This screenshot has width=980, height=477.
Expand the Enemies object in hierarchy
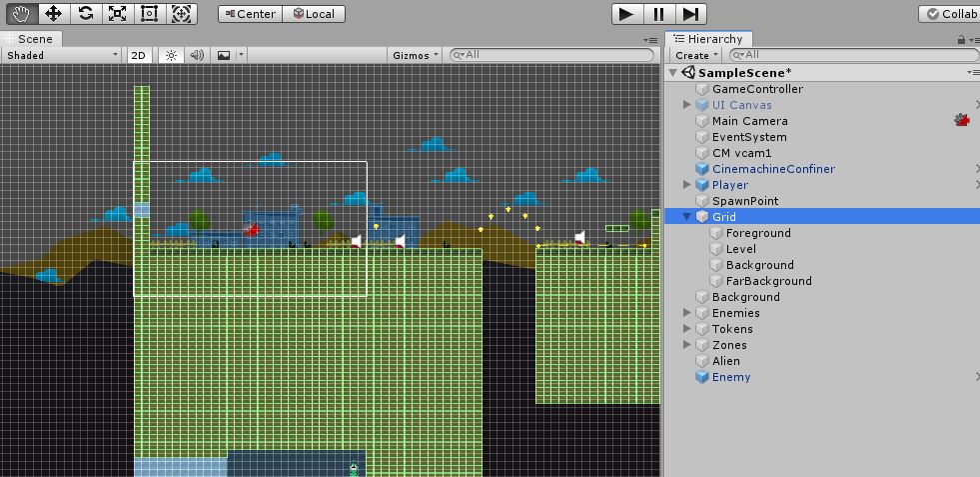point(687,313)
